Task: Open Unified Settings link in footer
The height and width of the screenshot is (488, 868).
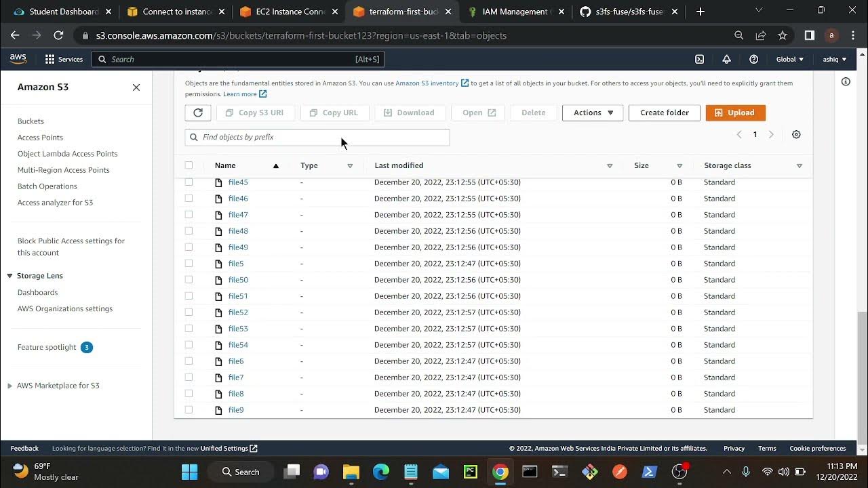Action: click(229, 449)
